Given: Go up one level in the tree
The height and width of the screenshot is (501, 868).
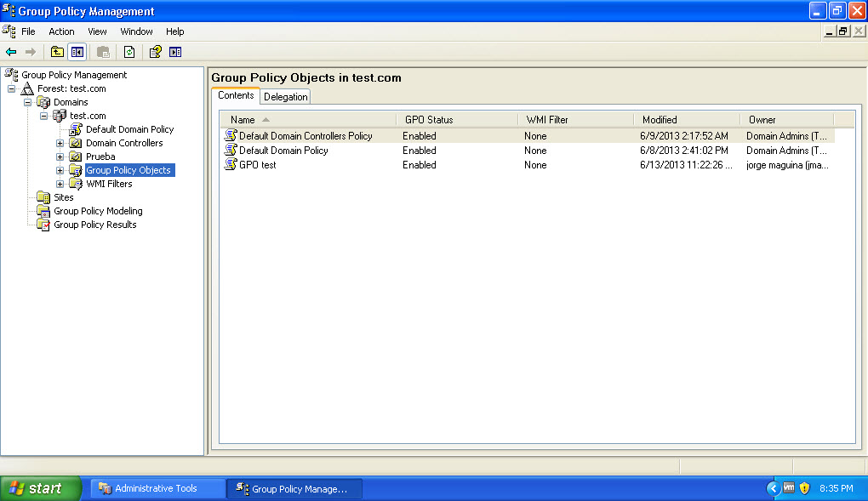Looking at the screenshot, I should tap(57, 52).
